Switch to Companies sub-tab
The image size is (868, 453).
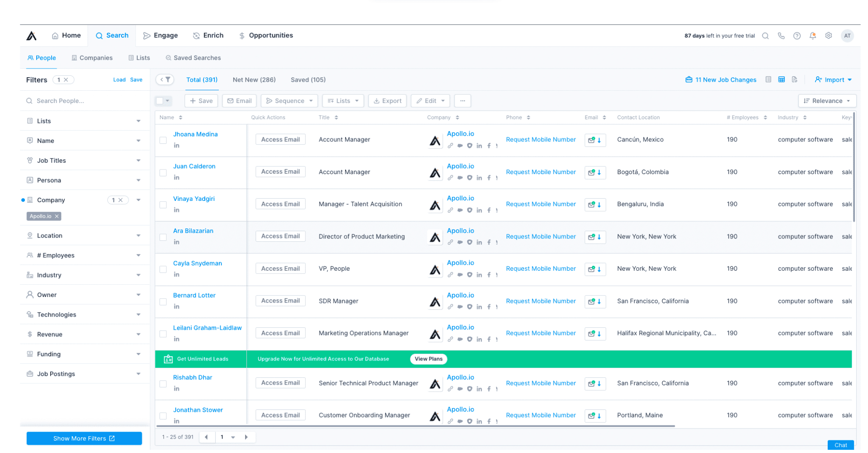92,58
